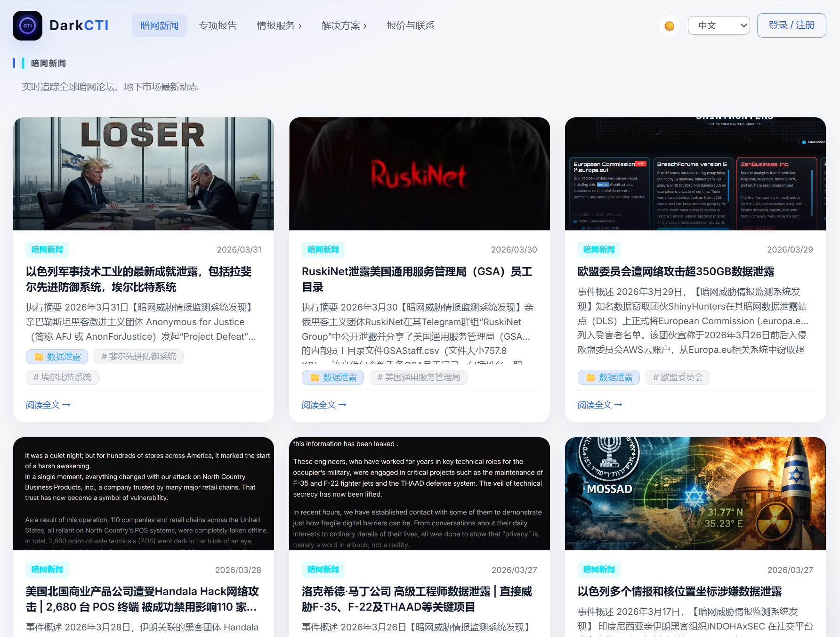This screenshot has height=637, width=840.
Task: Toggle the theme using the sun icon
Action: pos(669,25)
